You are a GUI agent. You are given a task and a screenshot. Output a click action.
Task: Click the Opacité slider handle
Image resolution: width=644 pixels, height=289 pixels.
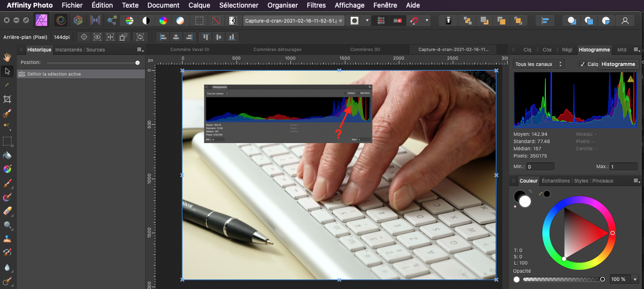[603, 279]
